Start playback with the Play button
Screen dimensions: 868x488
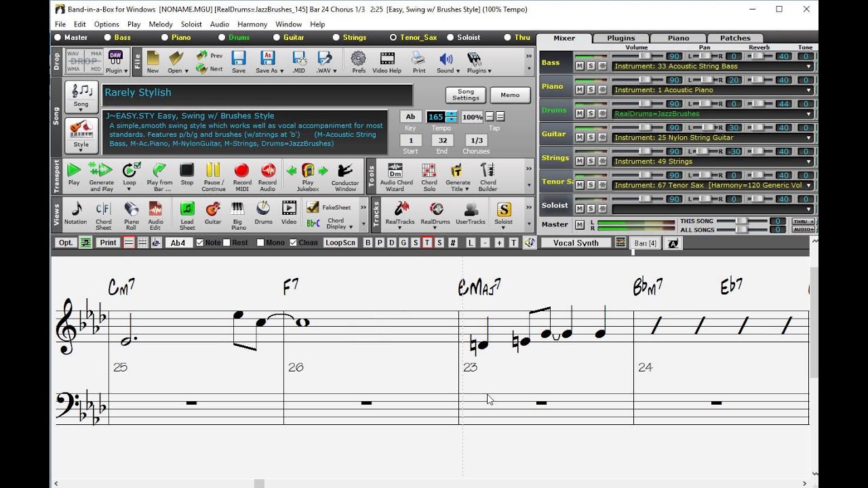point(74,174)
